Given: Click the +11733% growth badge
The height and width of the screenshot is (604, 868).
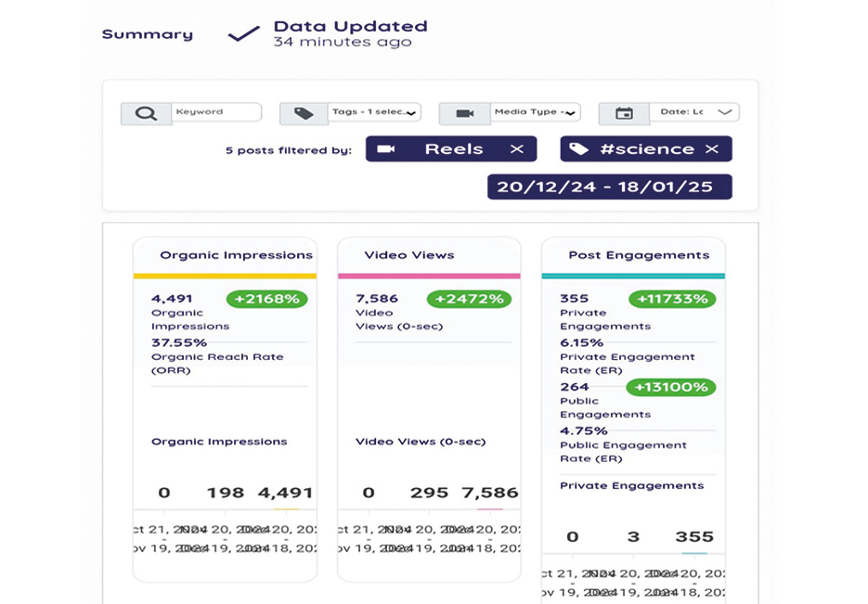Looking at the screenshot, I should coord(672,299).
